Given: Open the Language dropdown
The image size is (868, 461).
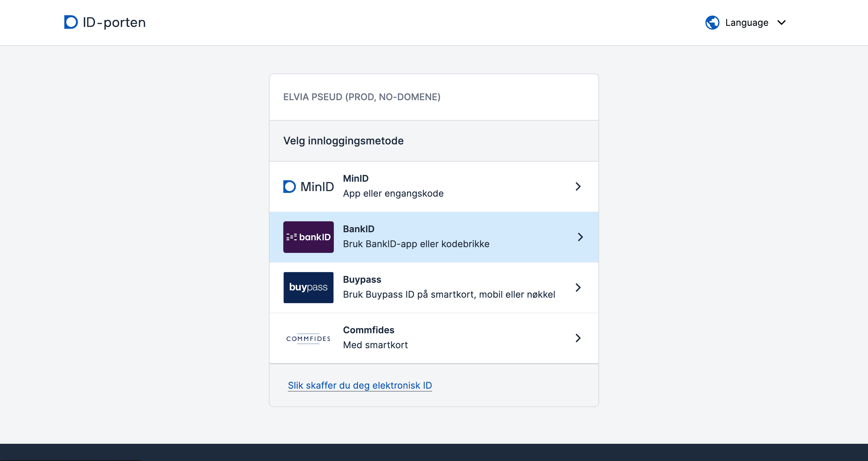Looking at the screenshot, I should tap(746, 23).
